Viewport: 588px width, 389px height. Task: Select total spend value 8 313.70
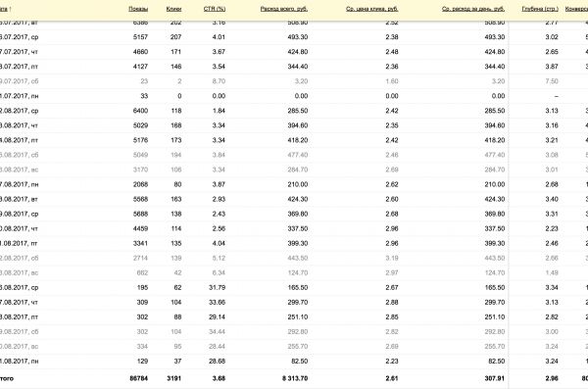point(295,378)
